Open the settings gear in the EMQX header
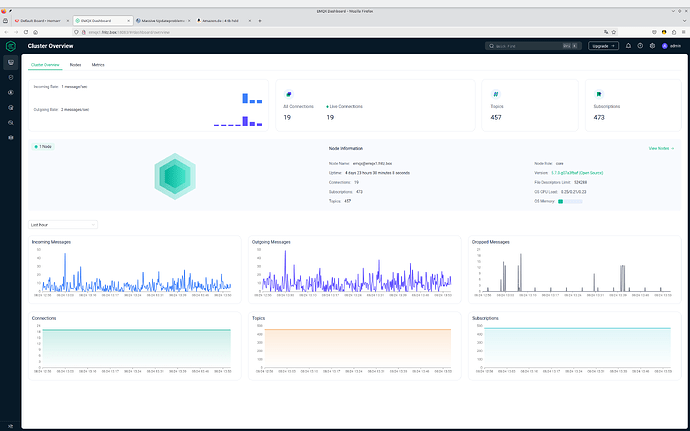This screenshot has height=431, width=690. [652, 46]
